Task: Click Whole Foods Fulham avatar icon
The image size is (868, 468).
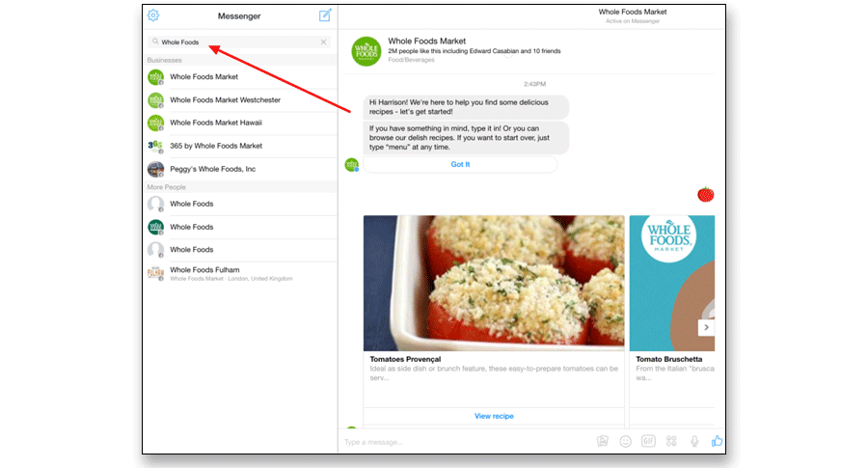Action: point(155,273)
